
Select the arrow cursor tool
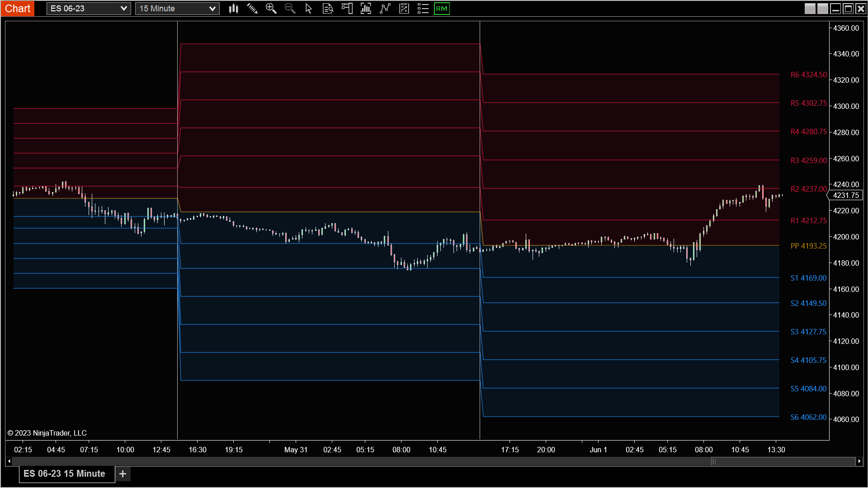(x=309, y=9)
